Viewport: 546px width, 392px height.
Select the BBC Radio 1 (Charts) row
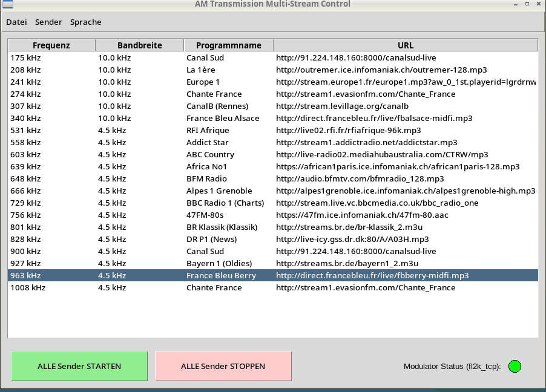[273, 203]
